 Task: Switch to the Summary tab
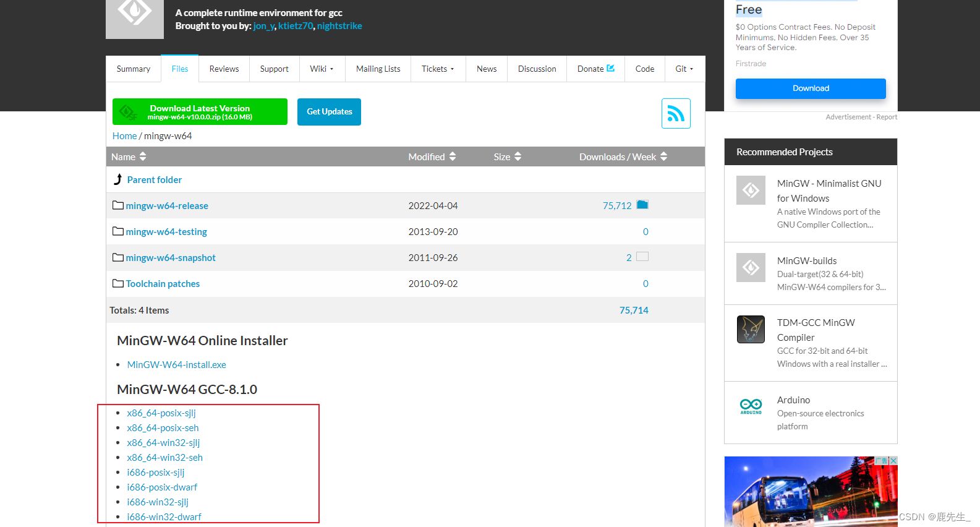click(x=134, y=69)
